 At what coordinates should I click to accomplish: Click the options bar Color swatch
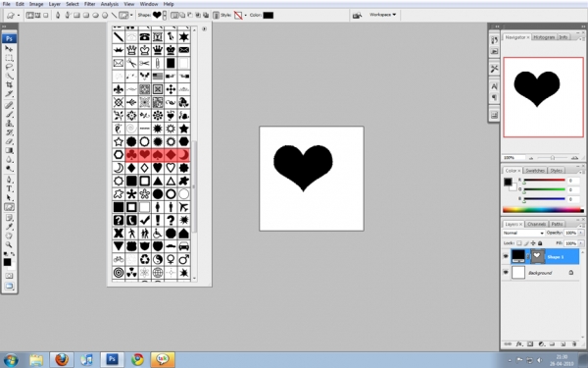pyautogui.click(x=269, y=16)
